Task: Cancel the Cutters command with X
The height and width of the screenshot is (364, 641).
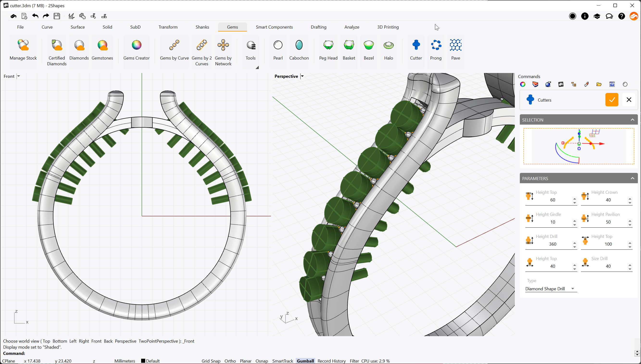Action: [628, 100]
